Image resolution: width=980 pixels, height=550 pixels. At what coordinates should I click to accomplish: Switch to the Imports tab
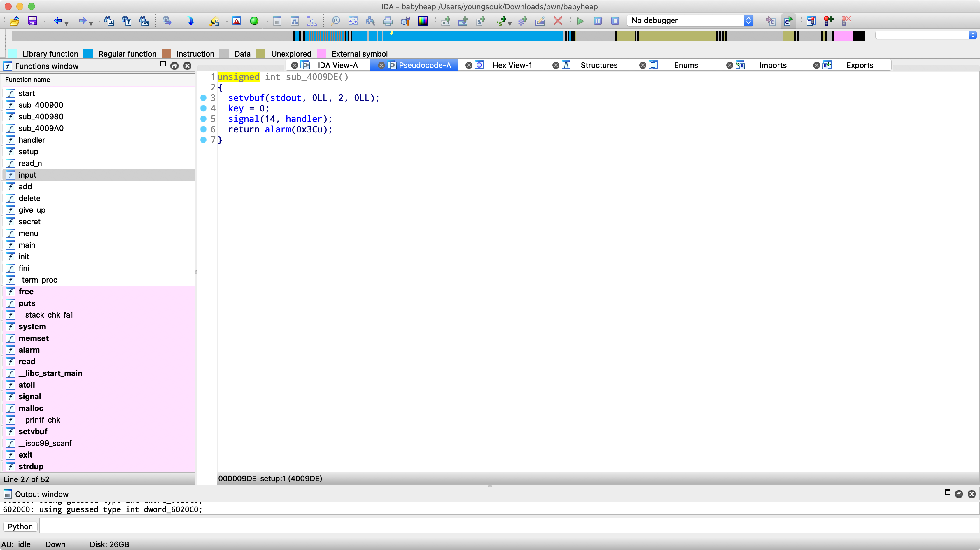coord(772,65)
